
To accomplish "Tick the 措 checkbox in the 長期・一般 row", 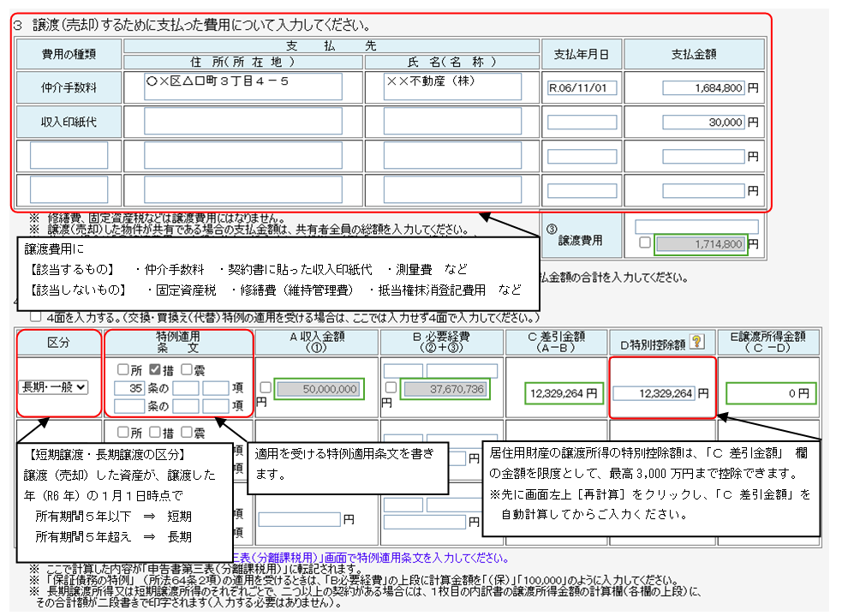I will point(155,369).
